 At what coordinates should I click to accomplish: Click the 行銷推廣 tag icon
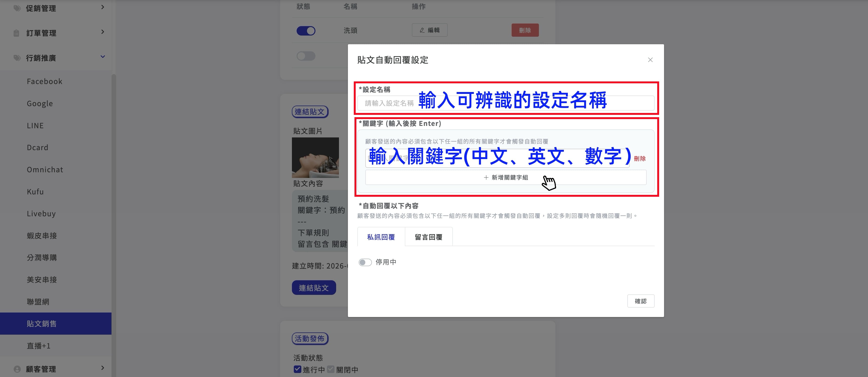tap(17, 58)
